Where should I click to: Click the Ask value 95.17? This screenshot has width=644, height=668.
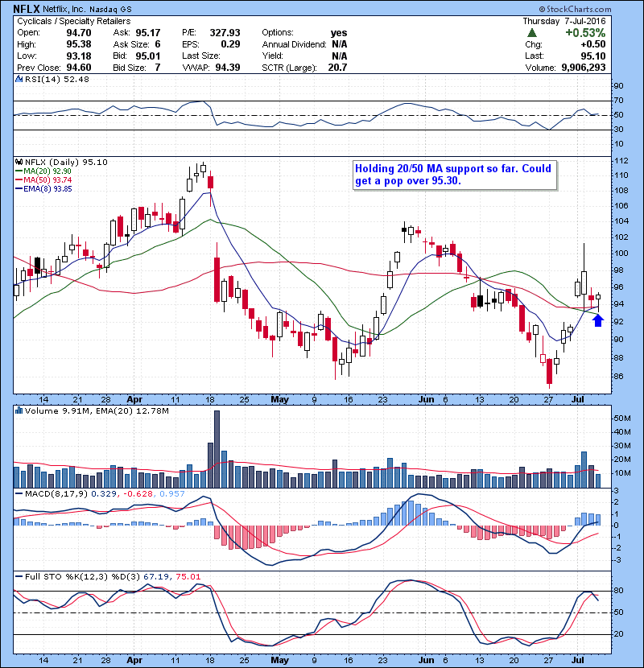click(x=148, y=33)
